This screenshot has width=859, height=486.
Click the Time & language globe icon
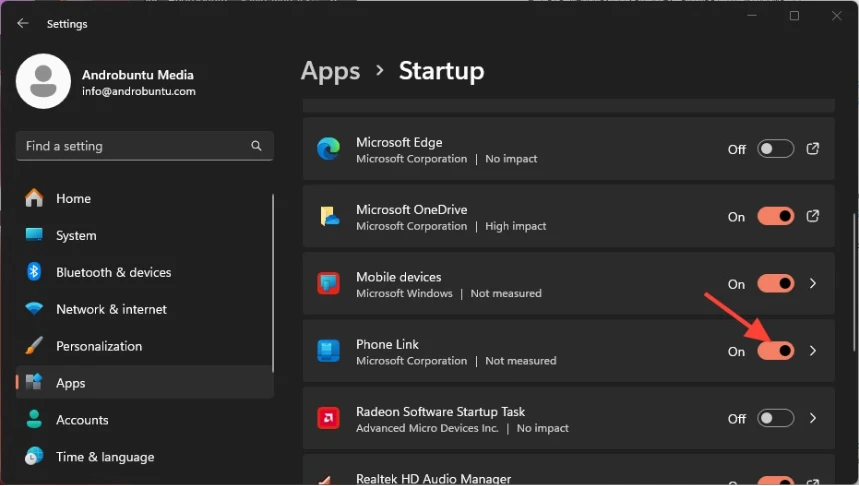[x=34, y=456]
